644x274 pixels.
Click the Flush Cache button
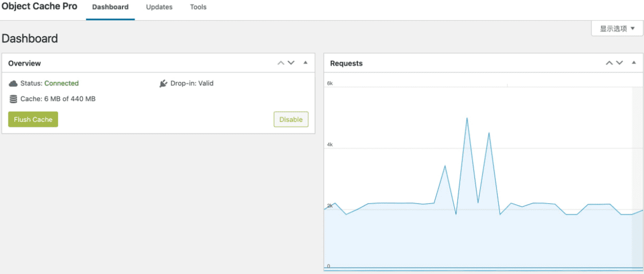[33, 119]
